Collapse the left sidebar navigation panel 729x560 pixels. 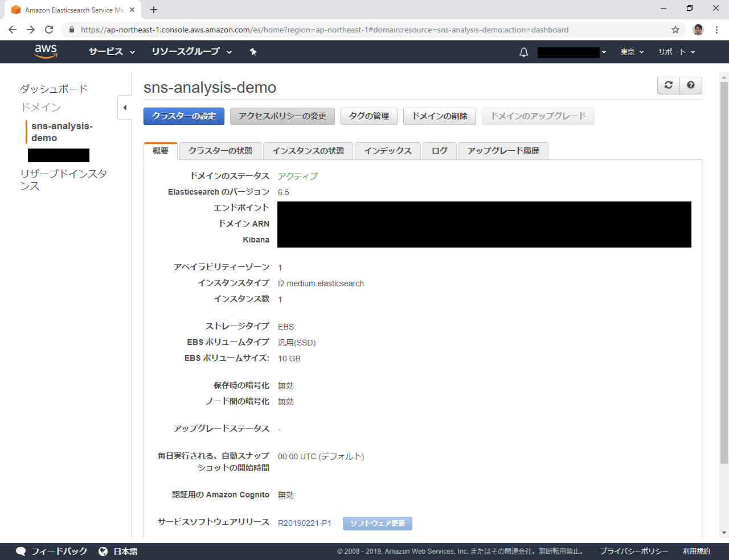coord(125,108)
